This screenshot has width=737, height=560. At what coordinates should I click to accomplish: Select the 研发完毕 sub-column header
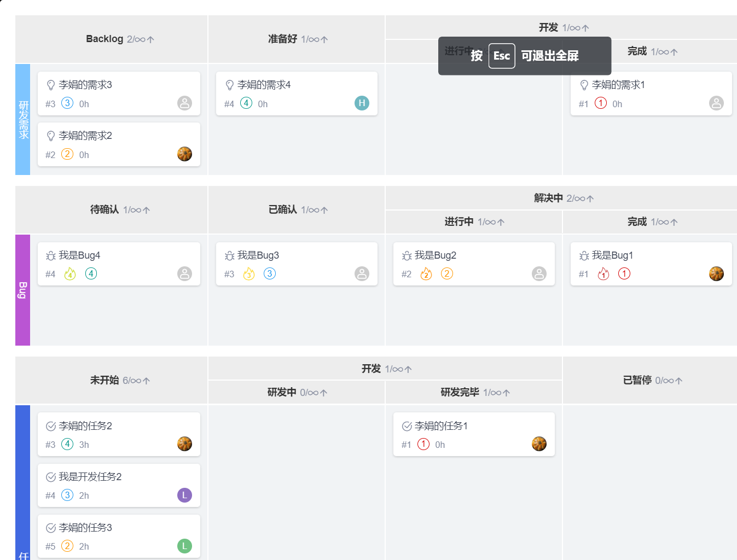point(460,392)
